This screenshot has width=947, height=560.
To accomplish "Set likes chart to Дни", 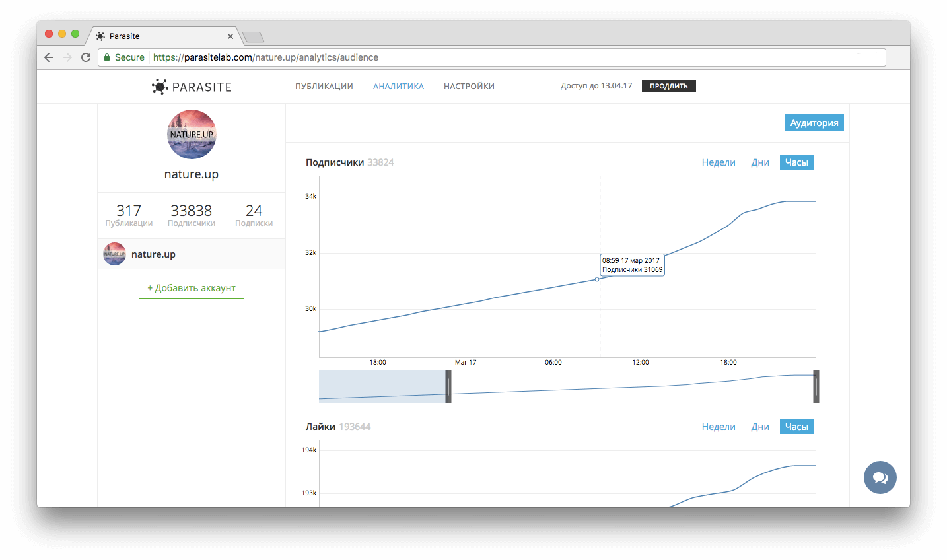I will [760, 427].
